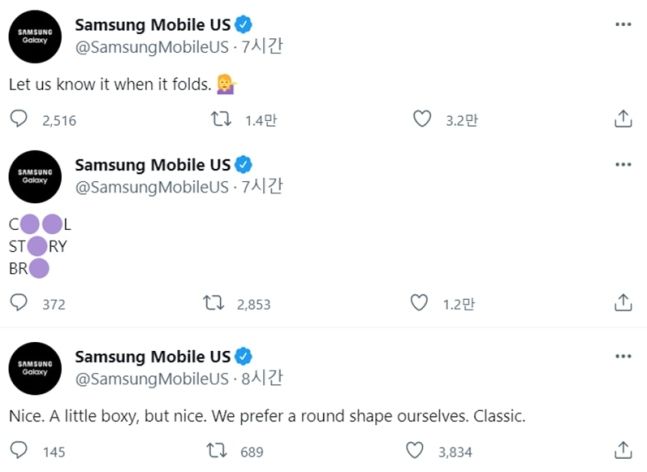Viewport: 647px width, 472px height.
Task: Share the "COOL STORY BRO" tweet
Action: (x=622, y=302)
